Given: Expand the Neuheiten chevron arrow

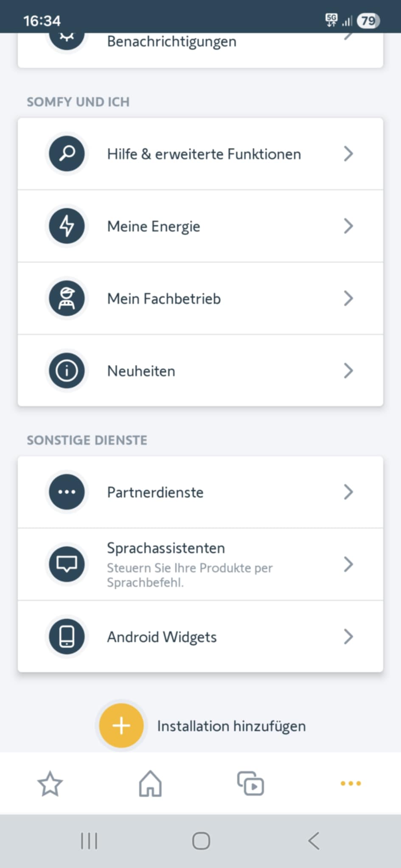Looking at the screenshot, I should coord(348,371).
